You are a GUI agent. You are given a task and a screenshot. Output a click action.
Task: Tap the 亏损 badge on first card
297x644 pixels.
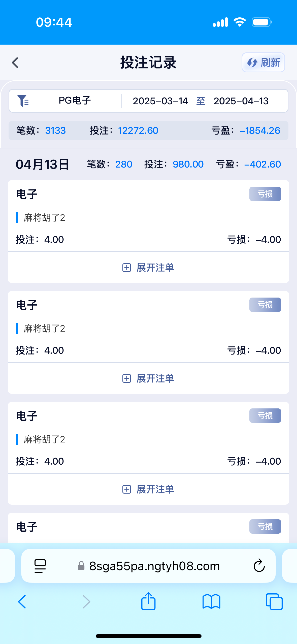tap(265, 194)
